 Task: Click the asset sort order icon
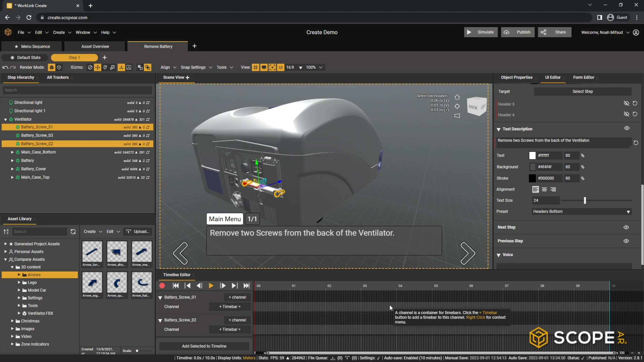[6, 232]
